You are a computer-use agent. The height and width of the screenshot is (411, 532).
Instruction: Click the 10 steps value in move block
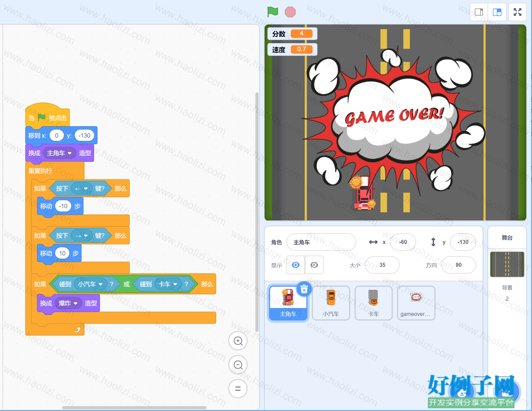click(x=62, y=253)
